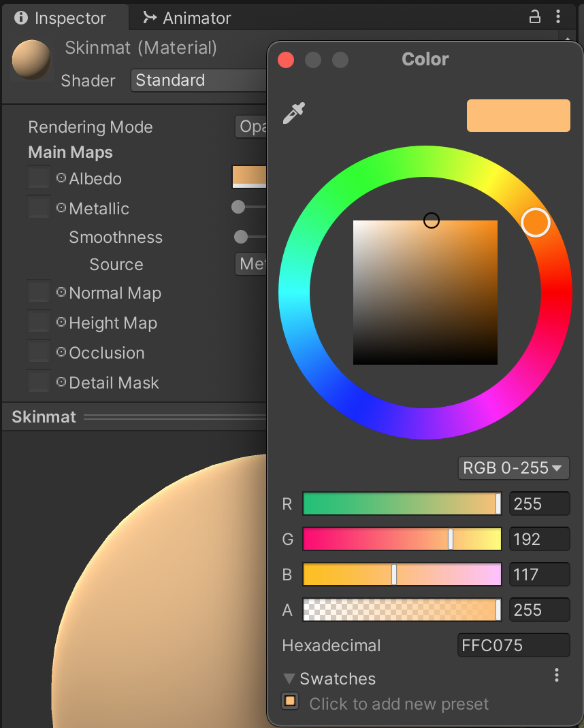This screenshot has width=584, height=728.
Task: Click the Hexadecimal FFC075 input field
Action: 513,645
